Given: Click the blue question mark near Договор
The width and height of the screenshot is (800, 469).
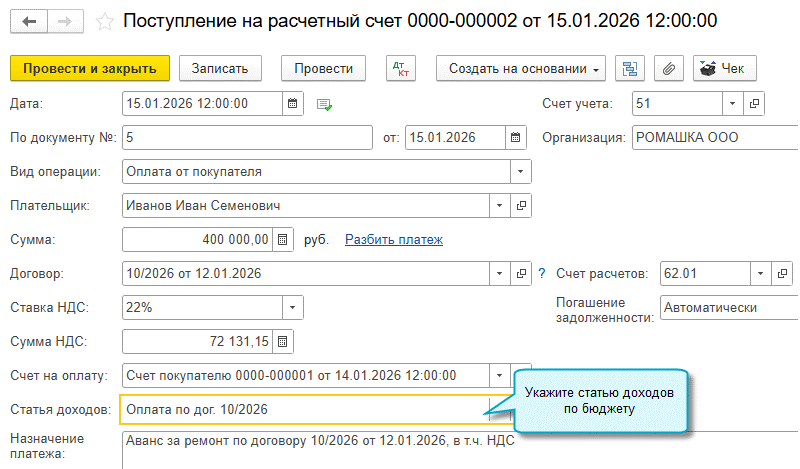Looking at the screenshot, I should (x=542, y=274).
